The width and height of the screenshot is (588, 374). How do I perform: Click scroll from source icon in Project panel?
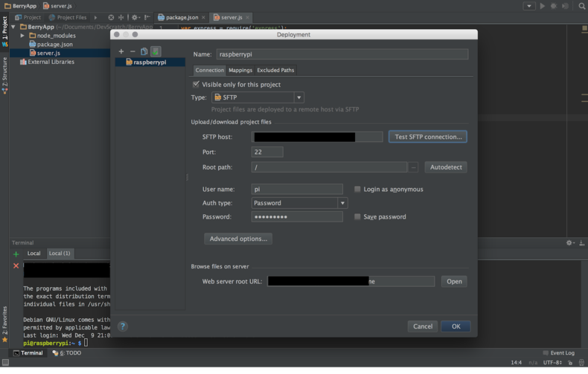(x=111, y=17)
